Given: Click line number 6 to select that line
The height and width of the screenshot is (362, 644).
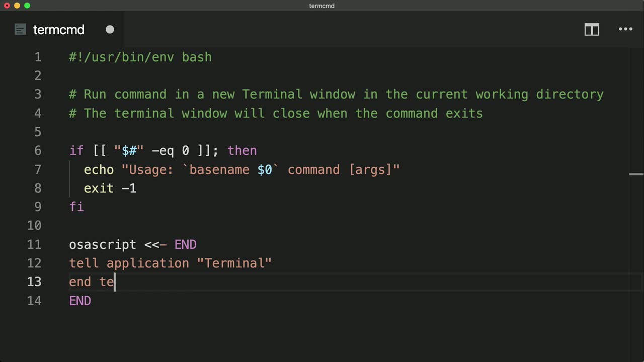Looking at the screenshot, I should [x=38, y=150].
